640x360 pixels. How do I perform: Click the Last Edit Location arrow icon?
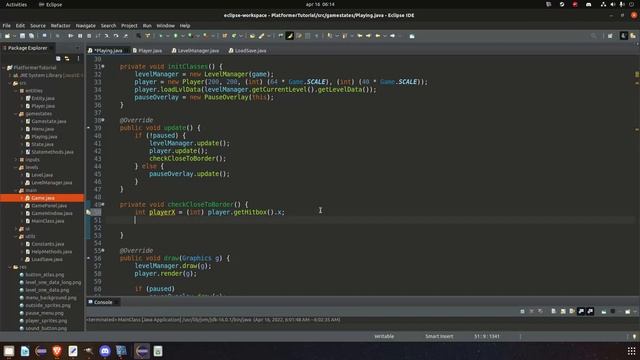tap(360, 36)
